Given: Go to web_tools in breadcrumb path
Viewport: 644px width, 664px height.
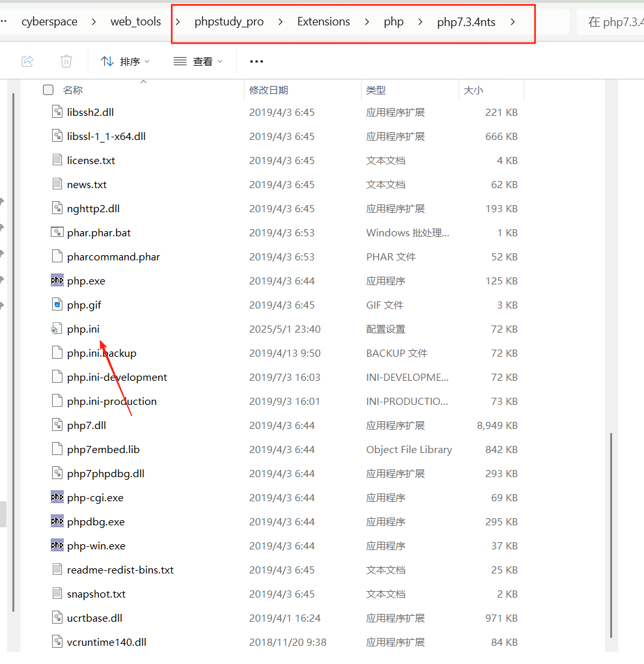Looking at the screenshot, I should pos(135,21).
